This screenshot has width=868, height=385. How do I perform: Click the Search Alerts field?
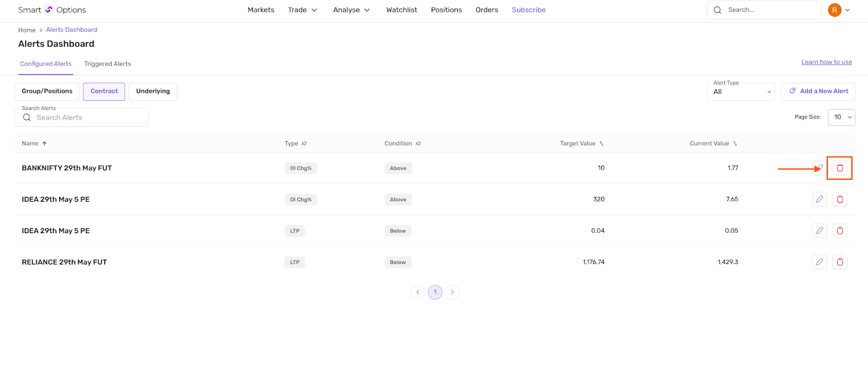[x=81, y=118]
